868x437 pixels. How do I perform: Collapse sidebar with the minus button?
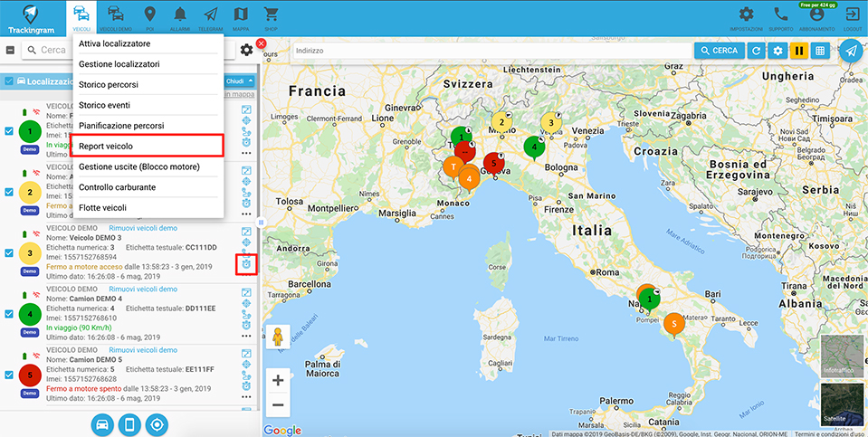(x=10, y=50)
